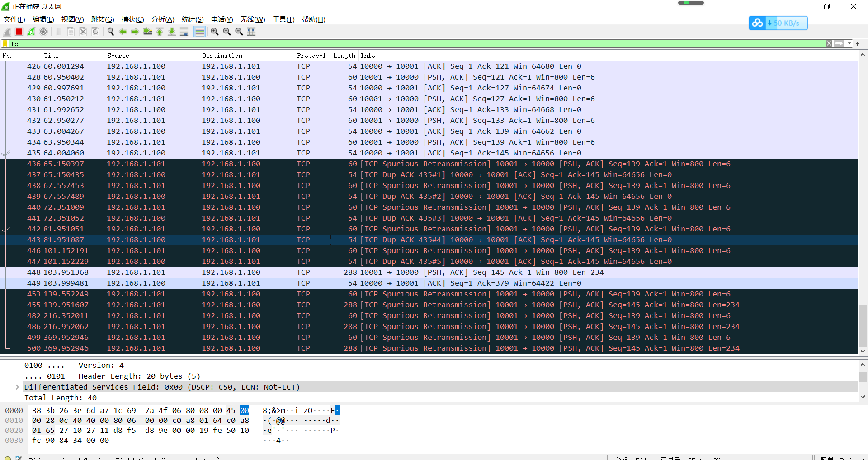Screen dimensions: 868x460
Task: Select packet 500 at time 369.952946
Action: coord(429,348)
